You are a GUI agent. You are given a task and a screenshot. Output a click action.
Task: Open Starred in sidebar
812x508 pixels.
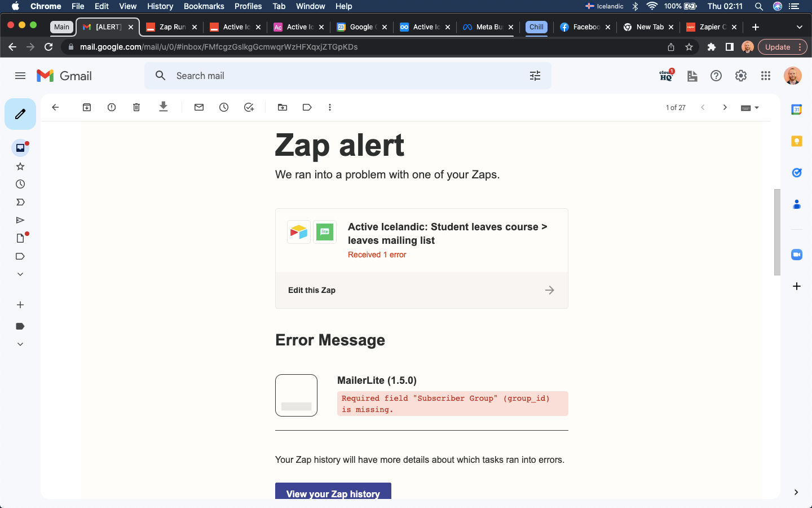pos(20,166)
